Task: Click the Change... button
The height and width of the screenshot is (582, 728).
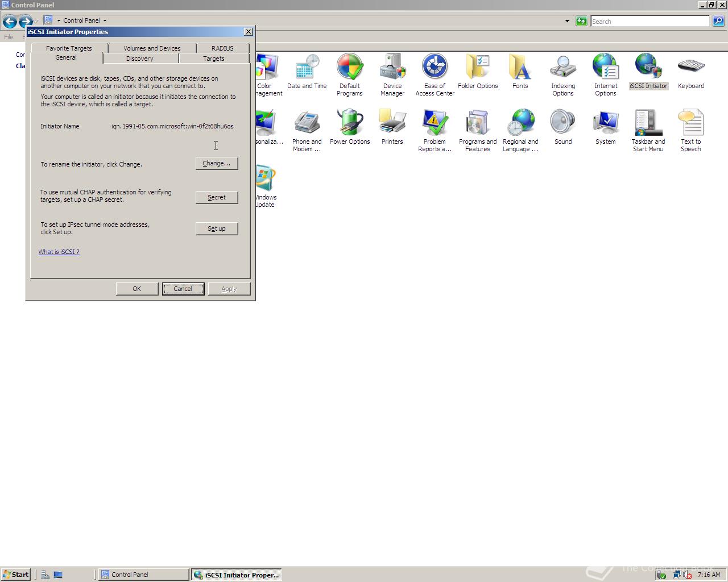Action: 217,163
